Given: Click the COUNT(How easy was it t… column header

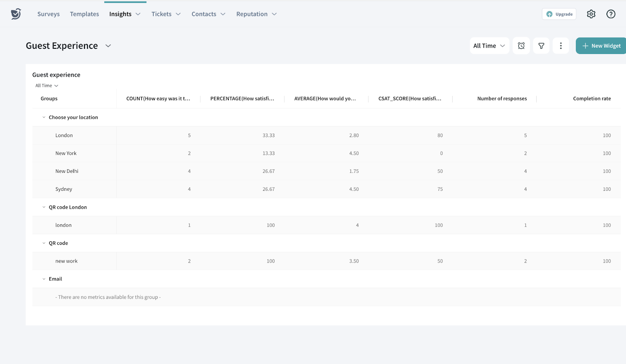Looking at the screenshot, I should (158, 99).
